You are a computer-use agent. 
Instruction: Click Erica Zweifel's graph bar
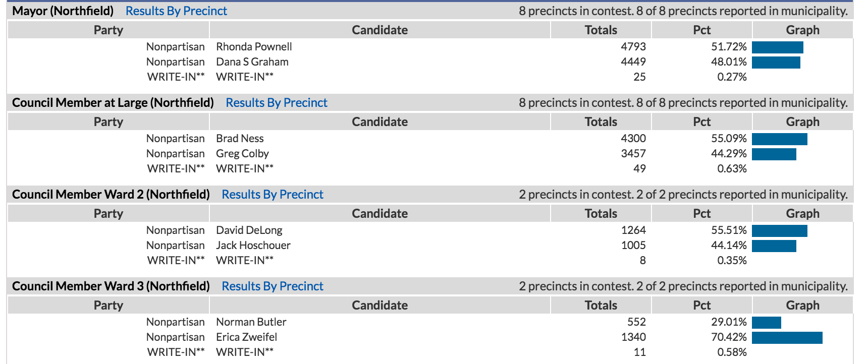787,338
